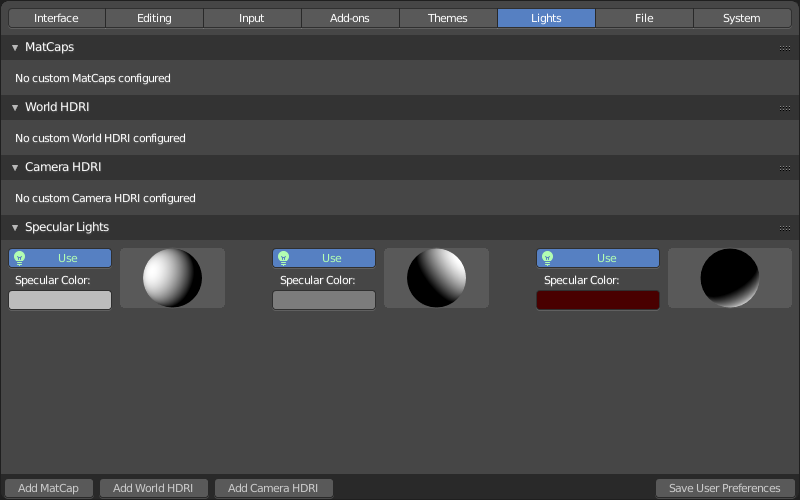Open the Add-ons tab

[x=350, y=18]
